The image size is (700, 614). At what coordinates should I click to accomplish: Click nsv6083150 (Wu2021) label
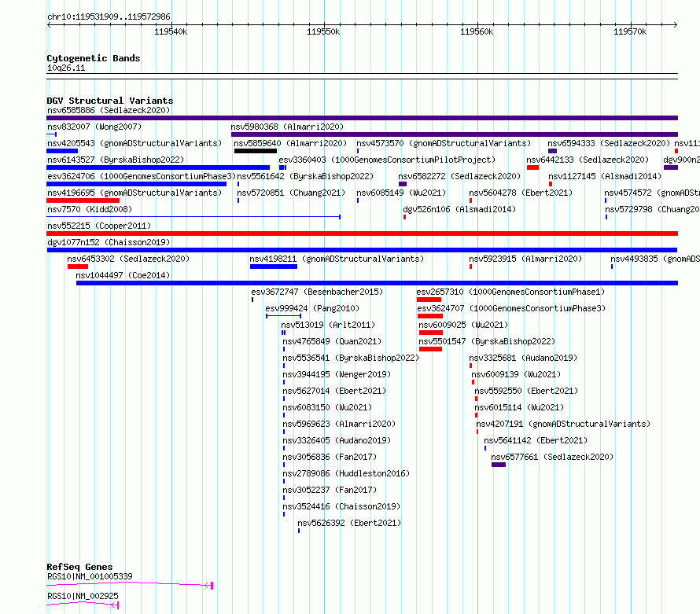tap(327, 407)
